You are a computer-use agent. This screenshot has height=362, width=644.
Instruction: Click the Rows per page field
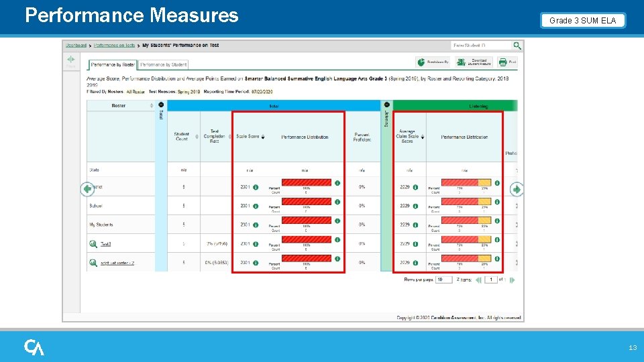(443, 280)
